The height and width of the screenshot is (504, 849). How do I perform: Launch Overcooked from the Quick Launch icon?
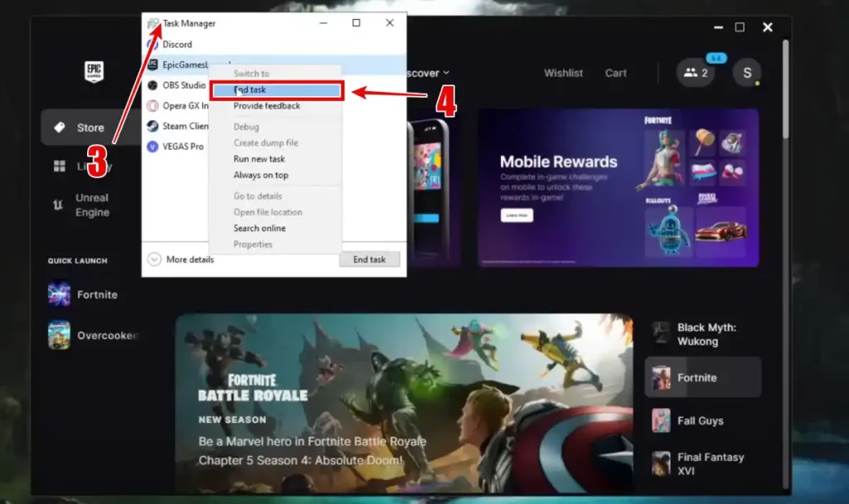click(x=59, y=335)
